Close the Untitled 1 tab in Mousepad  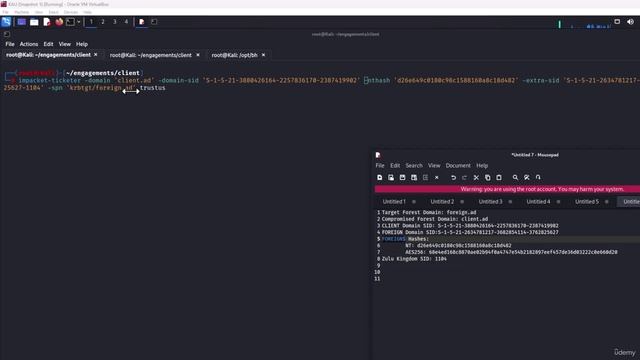tap(414, 202)
